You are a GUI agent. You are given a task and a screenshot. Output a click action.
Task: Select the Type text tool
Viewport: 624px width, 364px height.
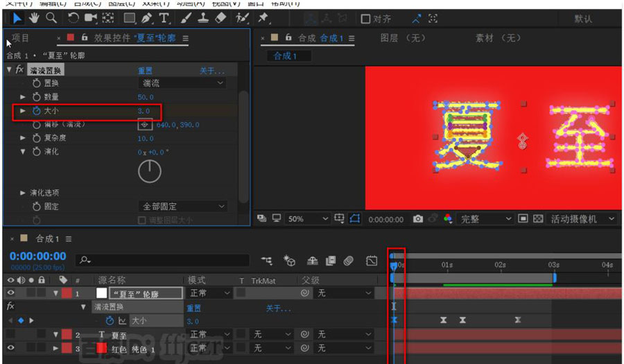point(164,18)
